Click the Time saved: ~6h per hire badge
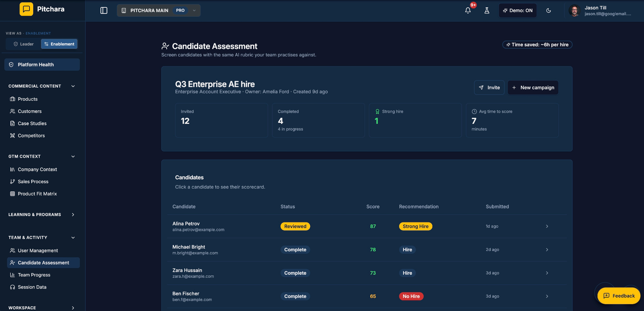This screenshot has height=311, width=644. pos(537,45)
